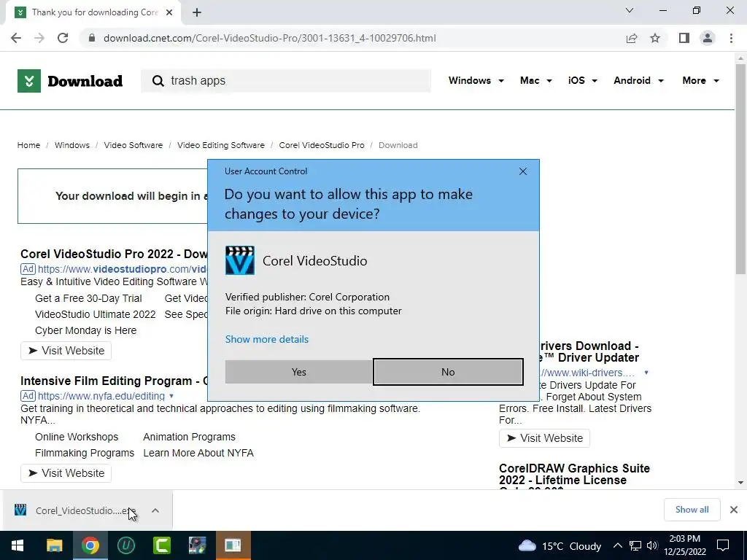The height and width of the screenshot is (560, 747).
Task: Click the tab search chevron in title bar
Action: click(630, 10)
